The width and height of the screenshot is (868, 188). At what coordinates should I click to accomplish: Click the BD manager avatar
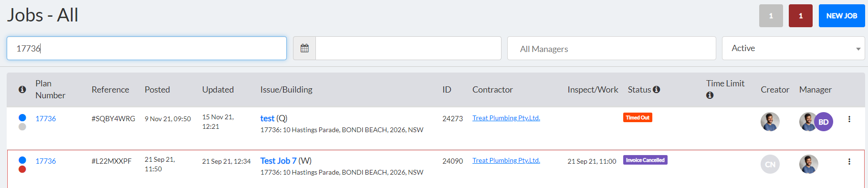coord(824,122)
